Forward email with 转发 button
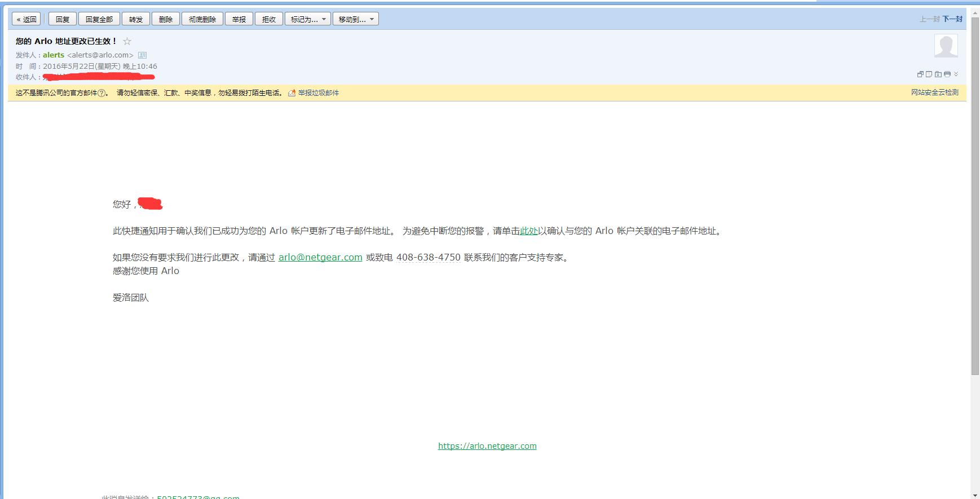Screen dimensions: 980x499 [x=136, y=19]
